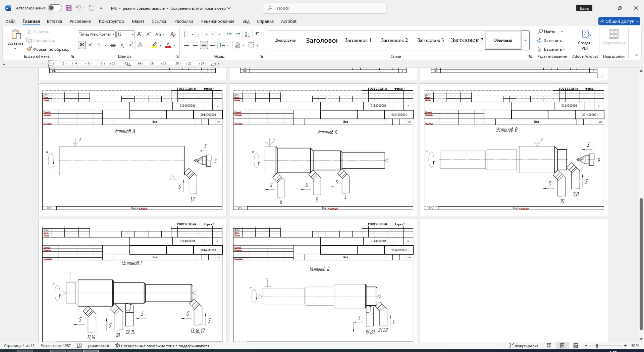The height and width of the screenshot is (352, 644).
Task: Toggle bold formatting button
Action: click(x=82, y=45)
